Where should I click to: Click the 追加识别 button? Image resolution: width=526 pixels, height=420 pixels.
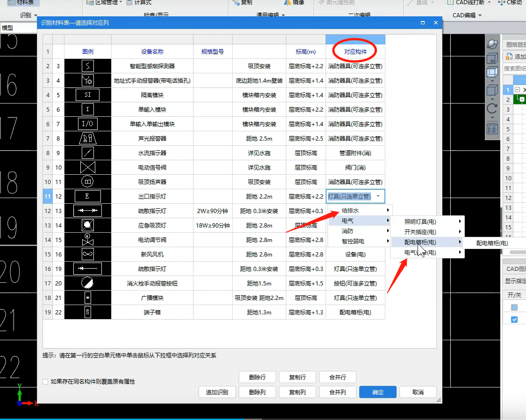pos(217,392)
